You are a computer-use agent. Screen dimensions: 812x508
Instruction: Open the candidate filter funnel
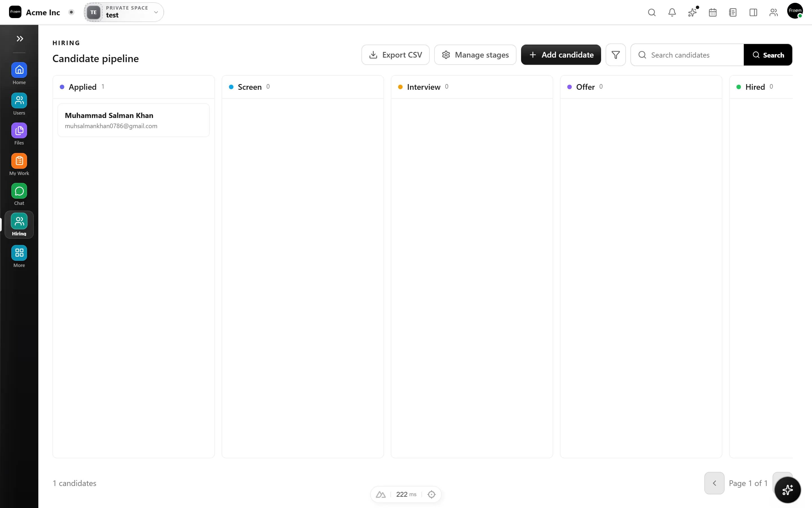pyautogui.click(x=616, y=55)
